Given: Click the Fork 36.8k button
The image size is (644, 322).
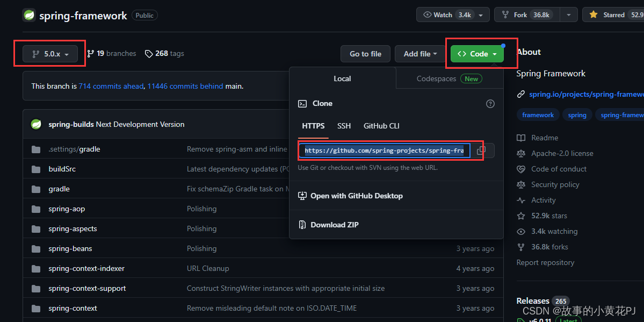Looking at the screenshot, I should pos(527,15).
